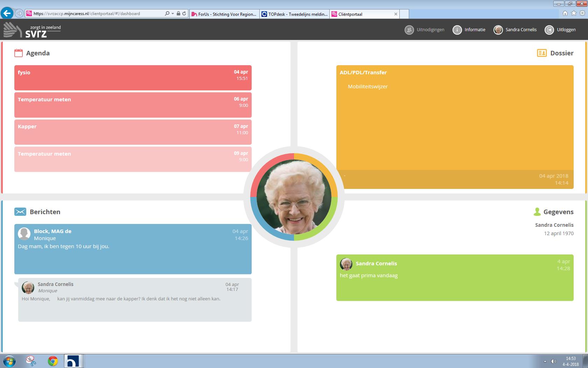This screenshot has height=368, width=588.
Task: Open the Dossier card icon
Action: [x=541, y=53]
